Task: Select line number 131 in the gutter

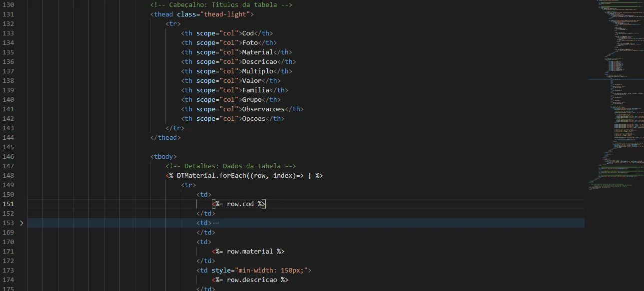Action: click(x=8, y=14)
